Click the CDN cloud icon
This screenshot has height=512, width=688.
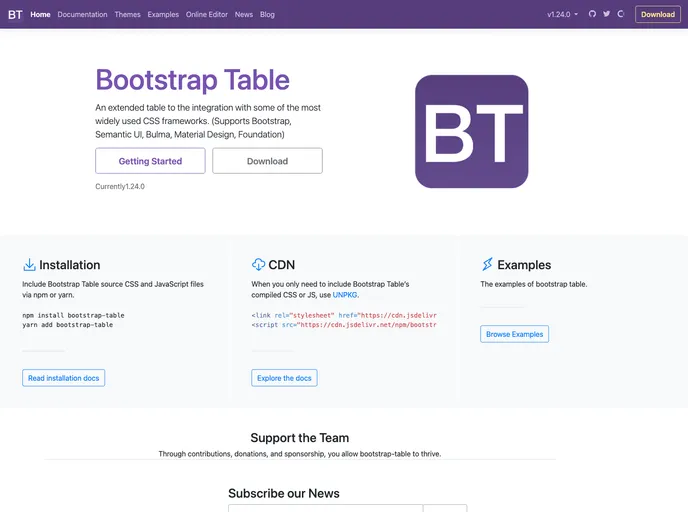pos(258,265)
